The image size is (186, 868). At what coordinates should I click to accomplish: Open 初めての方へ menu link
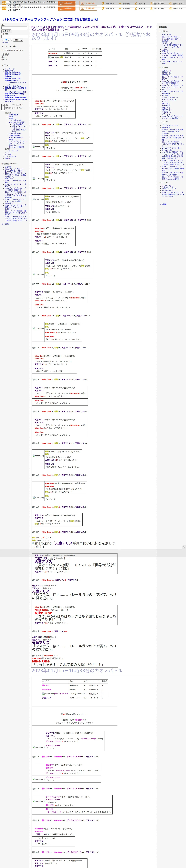pyautogui.click(x=10, y=71)
